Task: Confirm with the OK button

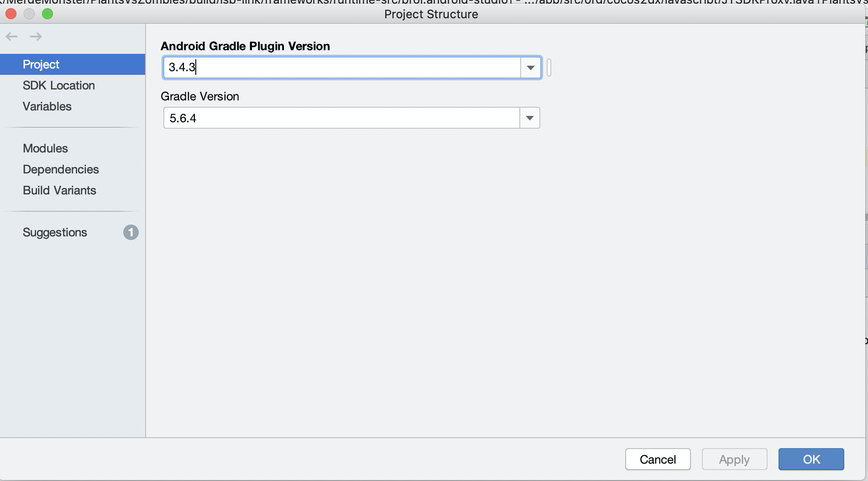Action: coord(811,459)
